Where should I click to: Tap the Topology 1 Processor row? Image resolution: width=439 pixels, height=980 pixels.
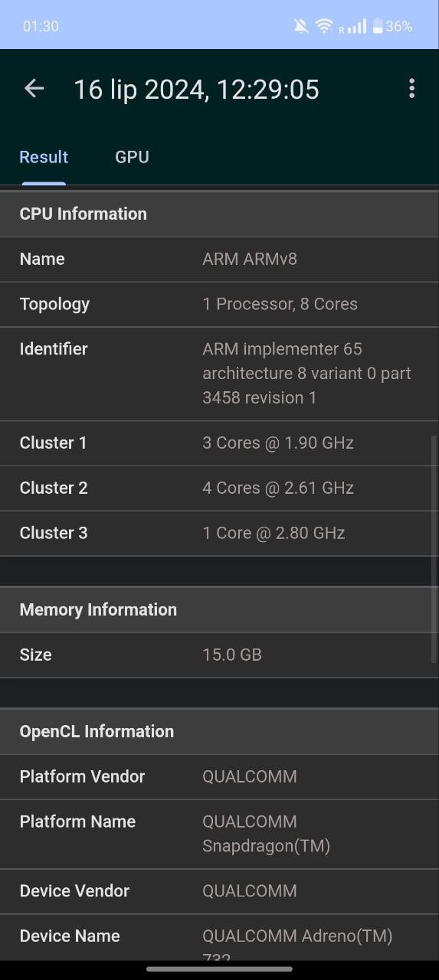pos(219,305)
